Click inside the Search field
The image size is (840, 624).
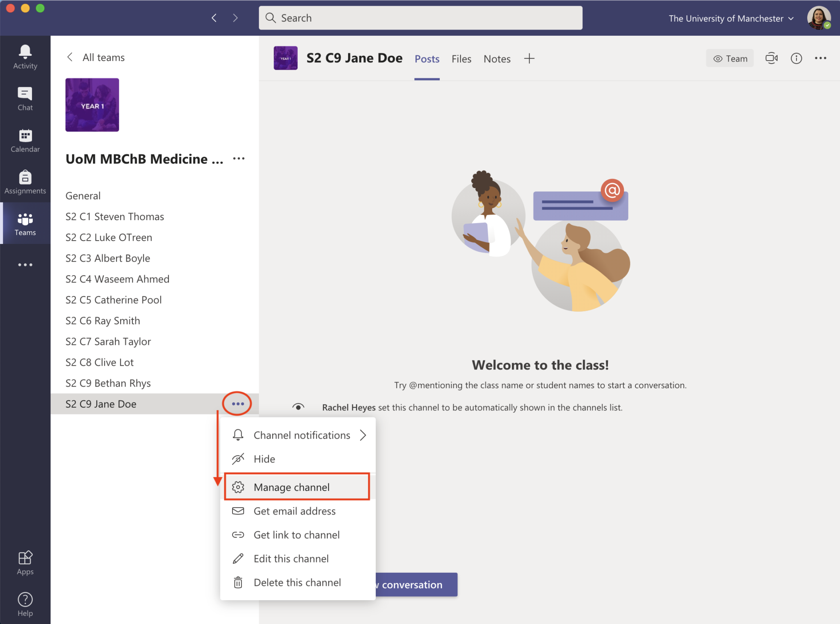click(x=420, y=18)
